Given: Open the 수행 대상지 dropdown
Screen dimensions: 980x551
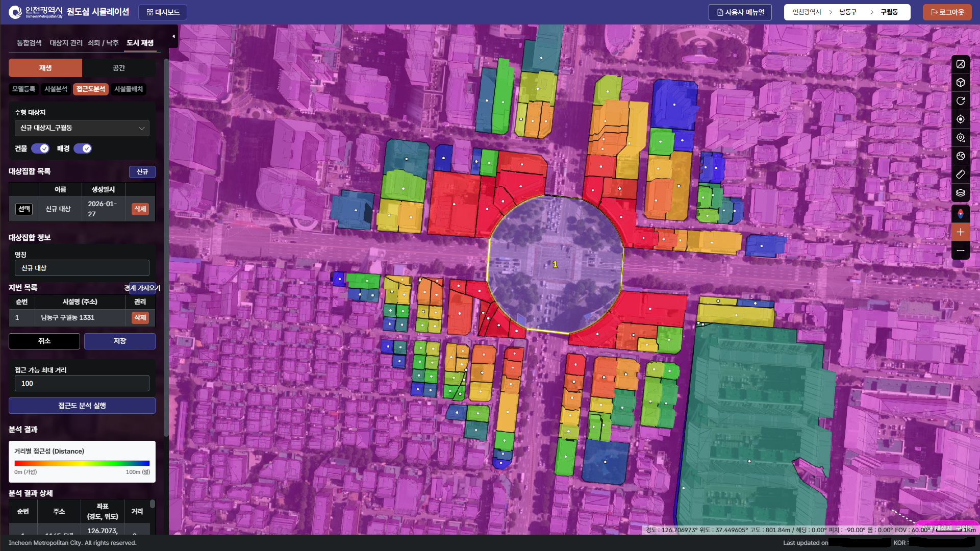Looking at the screenshot, I should [82, 128].
